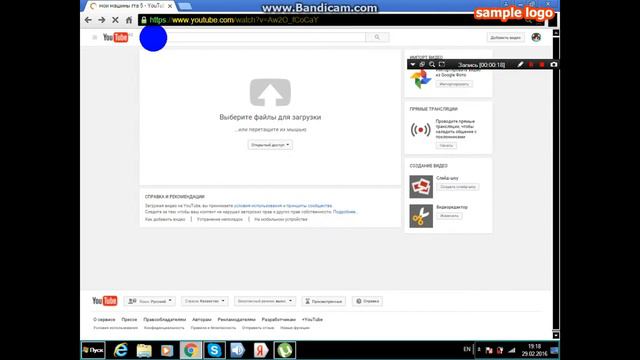640x360 pixels.
Task: Open the Пресса footer link
Action: (x=129, y=320)
